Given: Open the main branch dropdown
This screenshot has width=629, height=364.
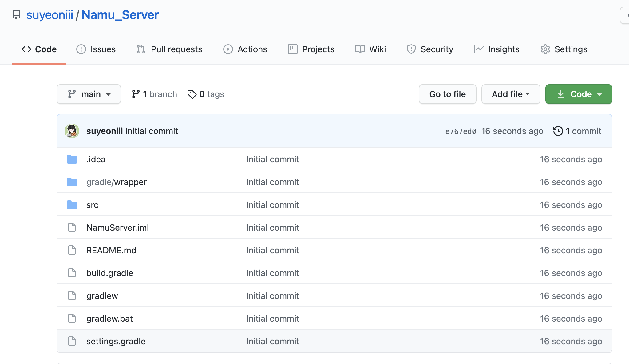Looking at the screenshot, I should (x=89, y=94).
